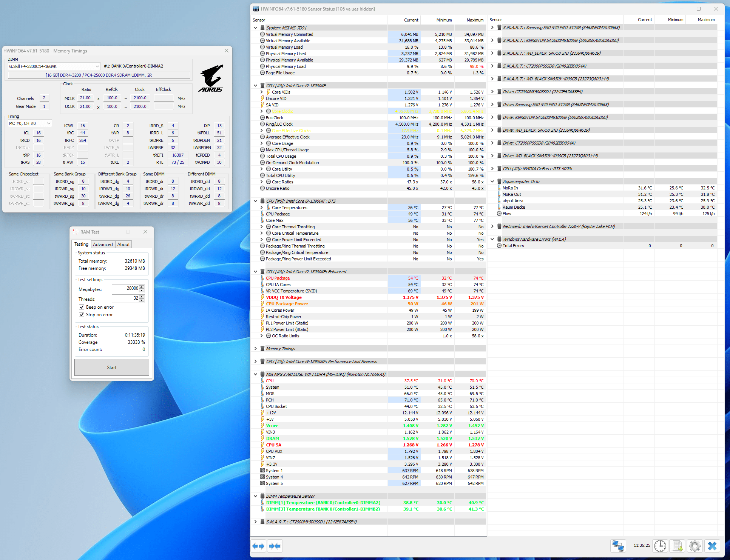Expand the GPU NVIDIA GeForce RTX 4090 group
The height and width of the screenshot is (560, 730).
[492, 169]
